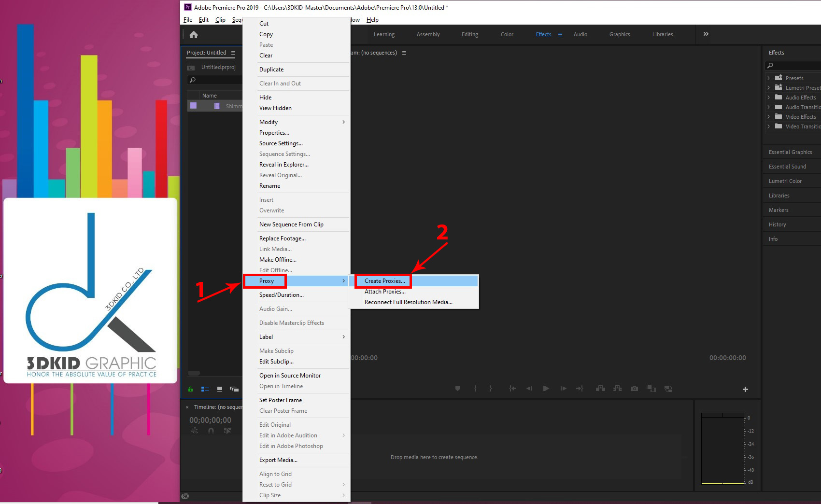Click the Timeline timecode 00;00;00;00
The width and height of the screenshot is (821, 504).
pos(210,420)
